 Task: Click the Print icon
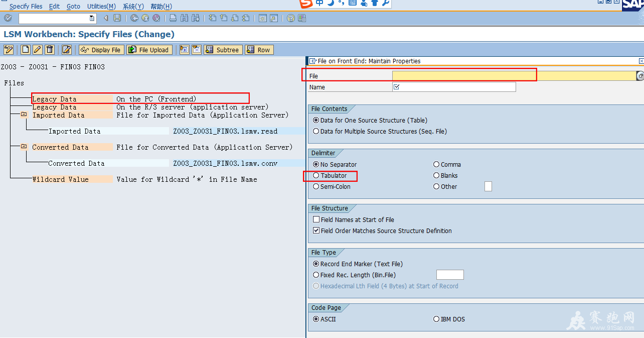tap(173, 18)
